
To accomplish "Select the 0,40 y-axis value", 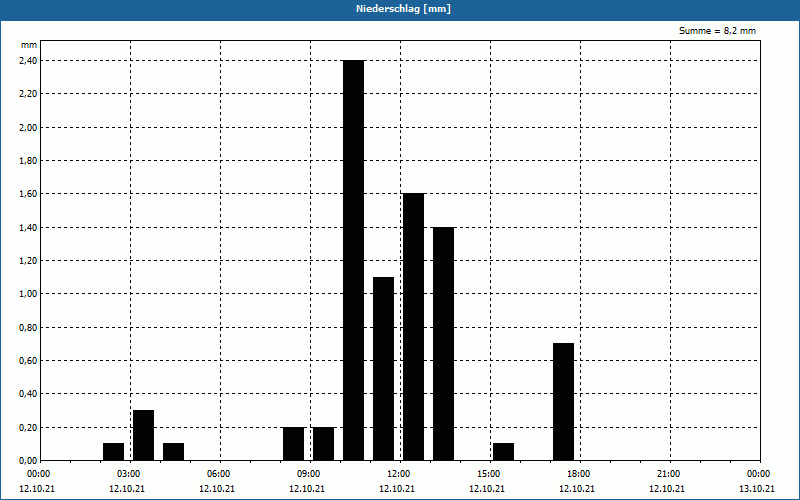I will tap(28, 394).
